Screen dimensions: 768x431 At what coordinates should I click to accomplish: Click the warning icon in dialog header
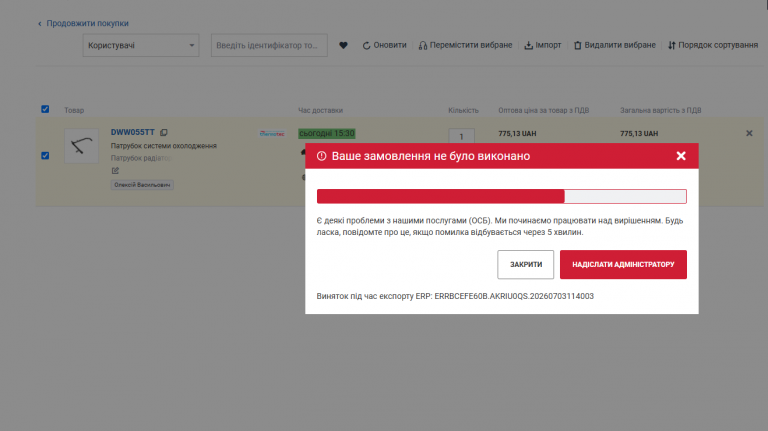321,156
